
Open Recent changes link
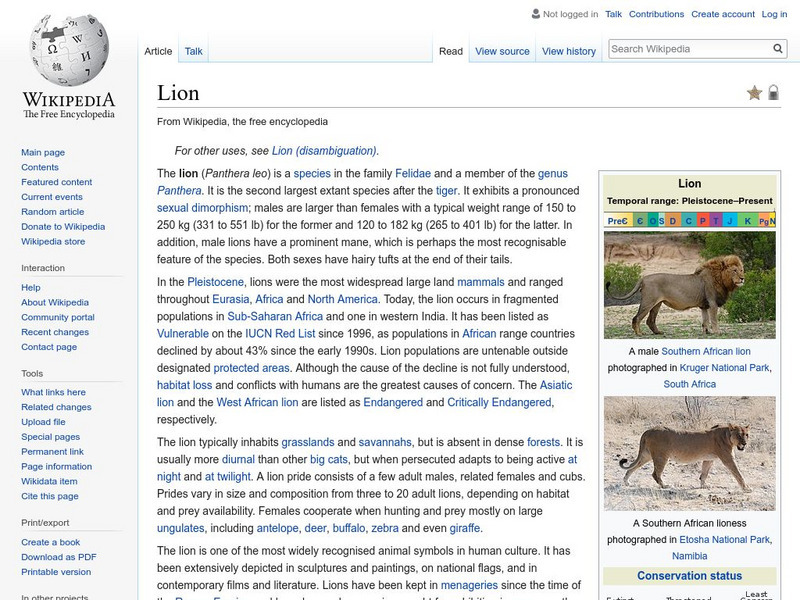[x=55, y=332]
